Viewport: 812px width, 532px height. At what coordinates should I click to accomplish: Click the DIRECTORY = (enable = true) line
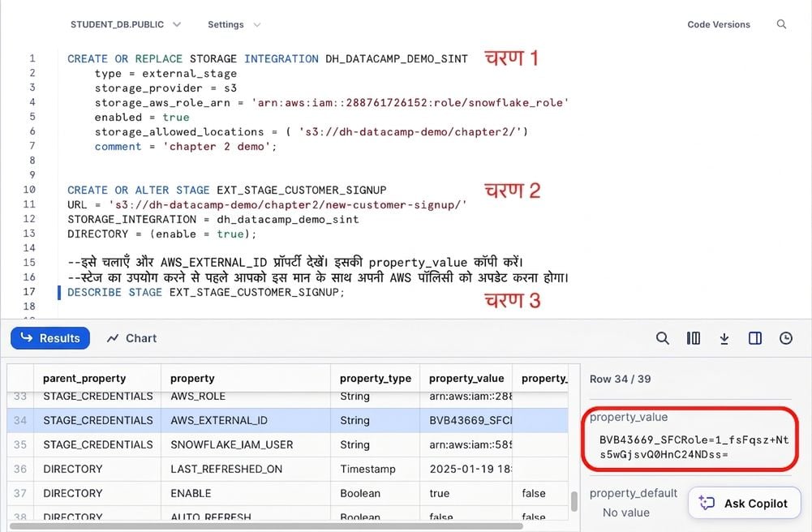(161, 234)
